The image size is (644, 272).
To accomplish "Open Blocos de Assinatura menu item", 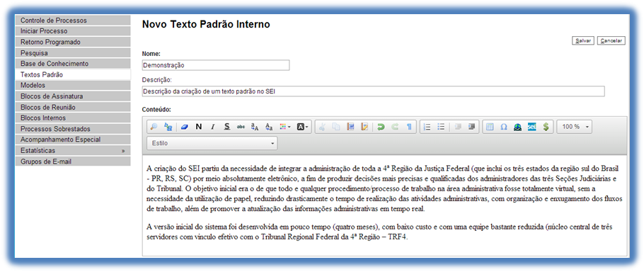I will click(73, 96).
